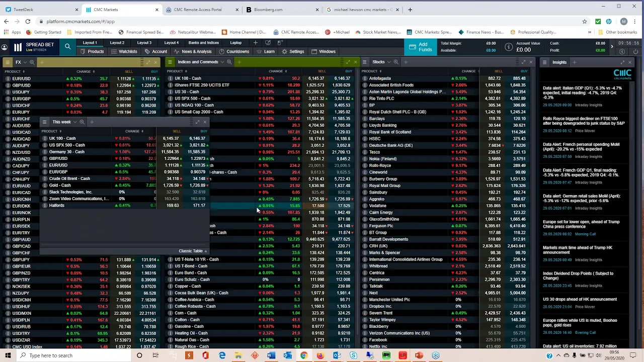Open Classic Table view selector
This screenshot has width=644, height=362.
(193, 251)
